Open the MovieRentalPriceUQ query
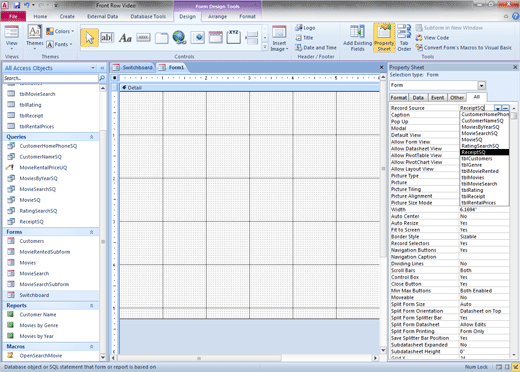520x372 pixels. click(x=43, y=168)
